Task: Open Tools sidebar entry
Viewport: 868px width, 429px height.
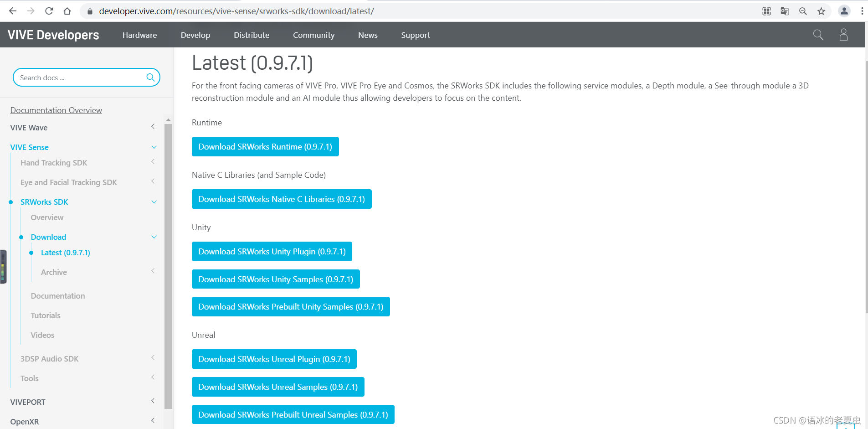Action: [x=29, y=378]
